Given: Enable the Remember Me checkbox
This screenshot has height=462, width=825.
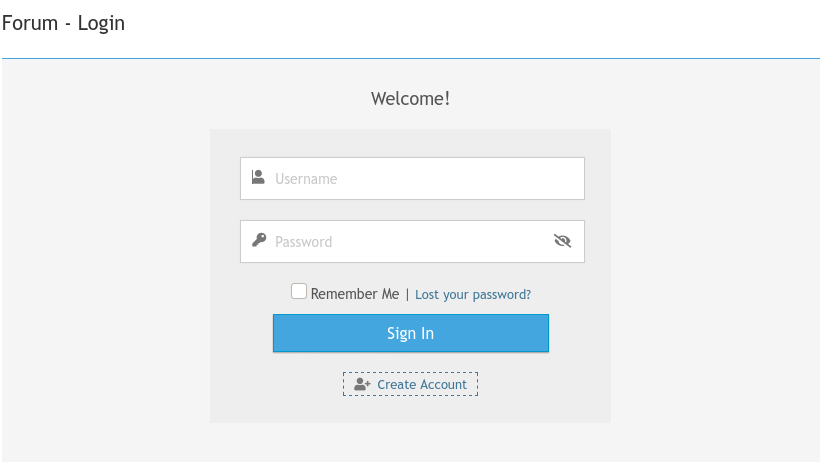Looking at the screenshot, I should point(299,291).
